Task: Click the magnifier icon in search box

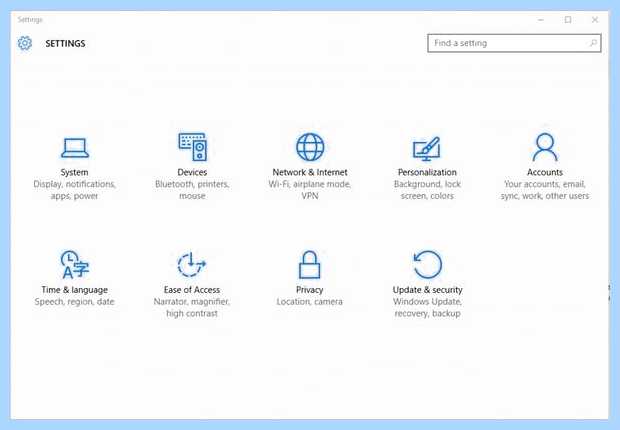Action: pos(593,43)
